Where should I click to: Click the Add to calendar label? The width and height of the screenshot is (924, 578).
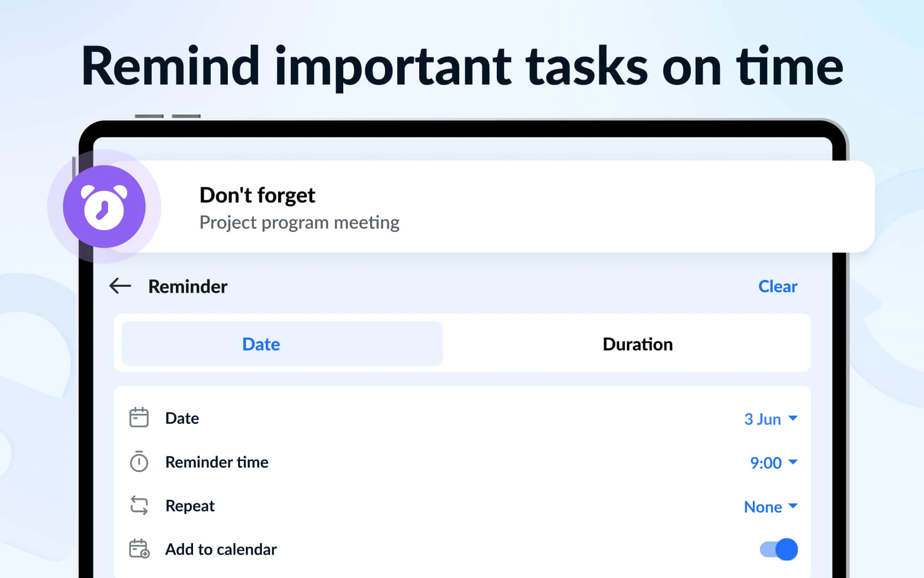tap(221, 549)
